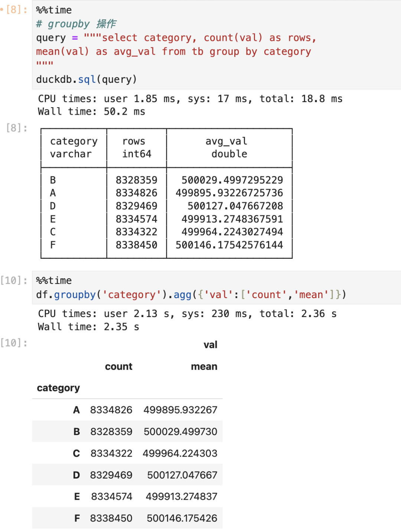Focus the duckdb.sql(query) code line
Screen dimensions: 401x532
coord(87,79)
